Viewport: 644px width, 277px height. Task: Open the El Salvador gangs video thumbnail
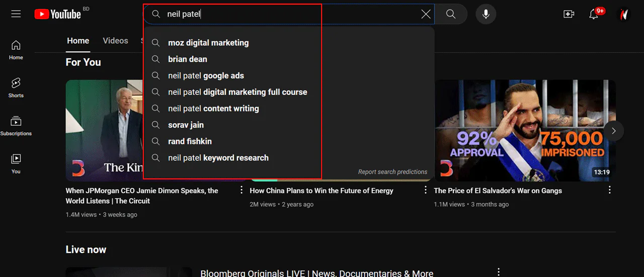pyautogui.click(x=525, y=131)
